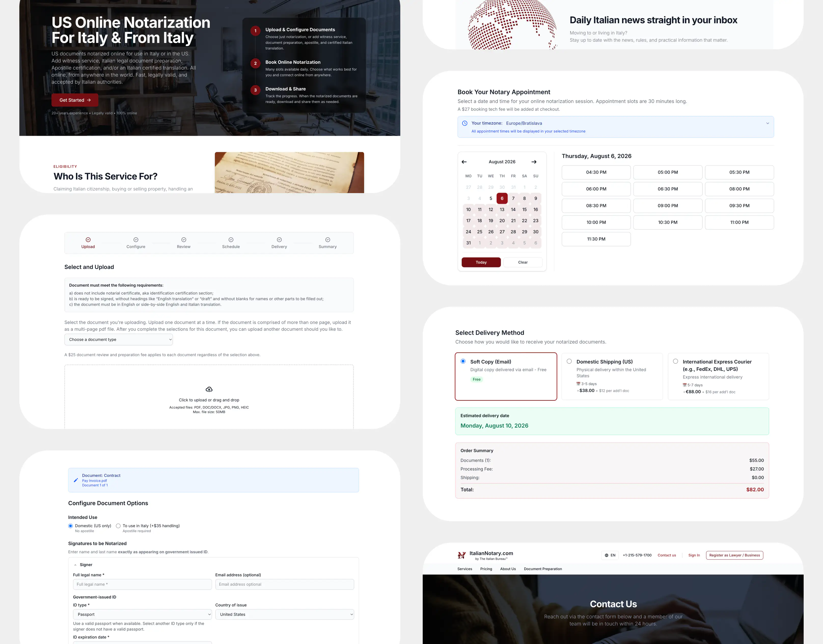Switch to the Schedule step tab
Screen dimensions: 823x644
(231, 243)
